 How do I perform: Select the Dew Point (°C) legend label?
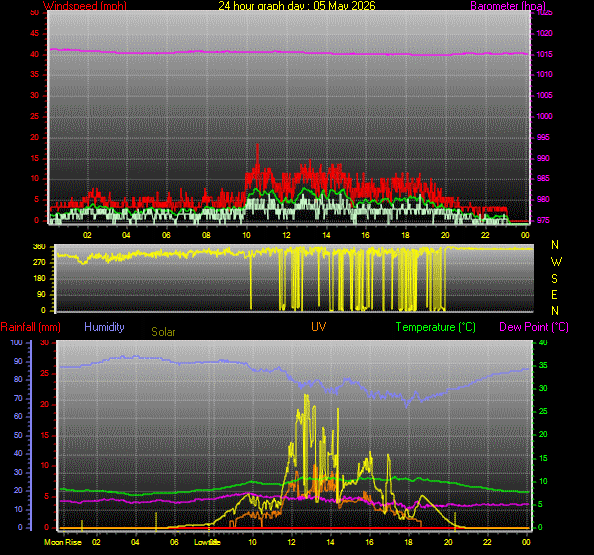tap(534, 327)
